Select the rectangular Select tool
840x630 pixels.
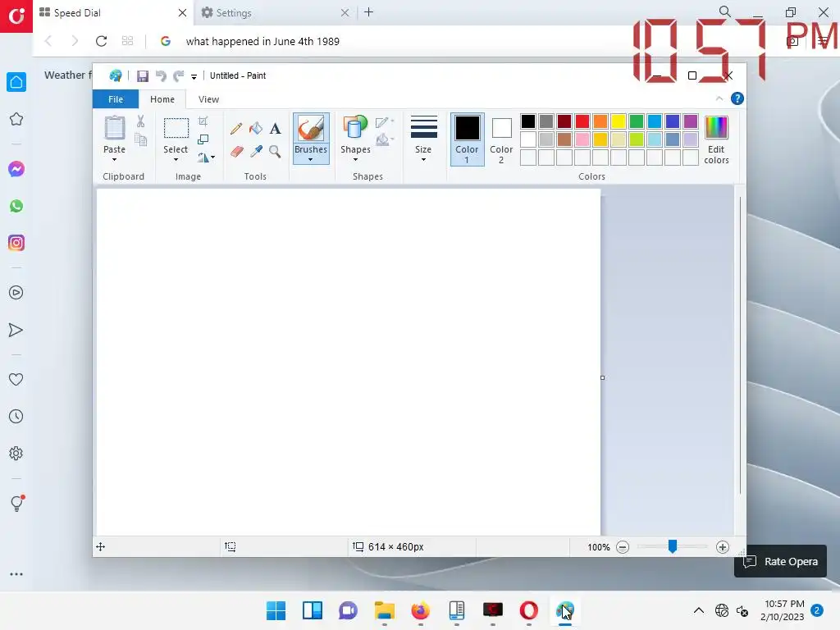(x=176, y=129)
